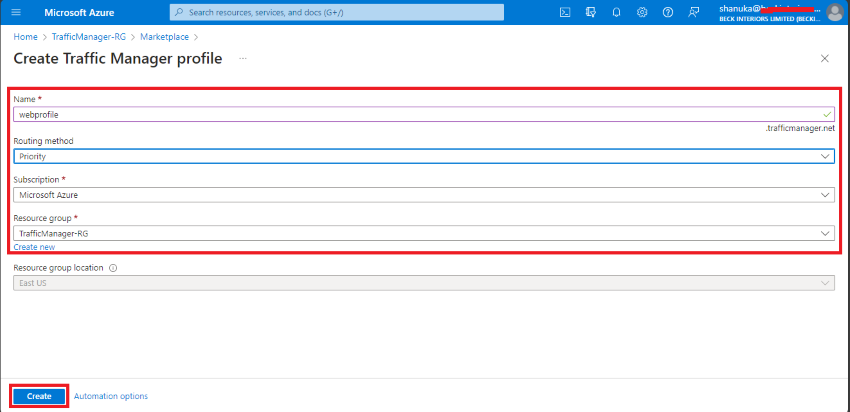Image resolution: width=850 pixels, height=412 pixels.
Task: Expand the Resource group dropdown
Action: tap(424, 233)
